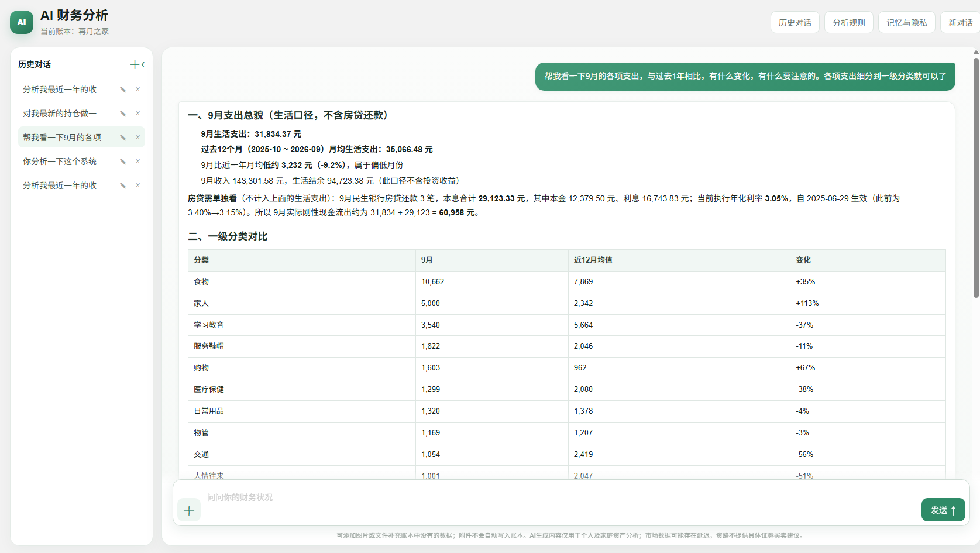The height and width of the screenshot is (553, 980).
Task: Delete the 帮我看一下9月的各项… conversation
Action: click(x=138, y=138)
